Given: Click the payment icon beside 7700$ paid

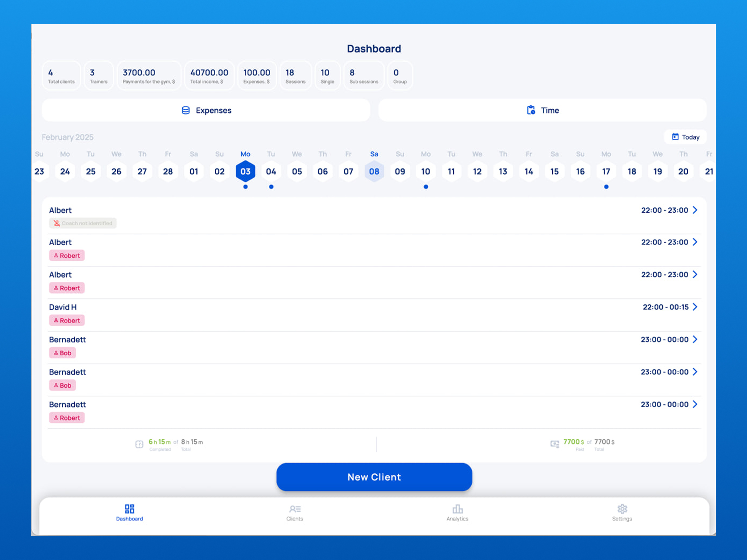Looking at the screenshot, I should (555, 444).
